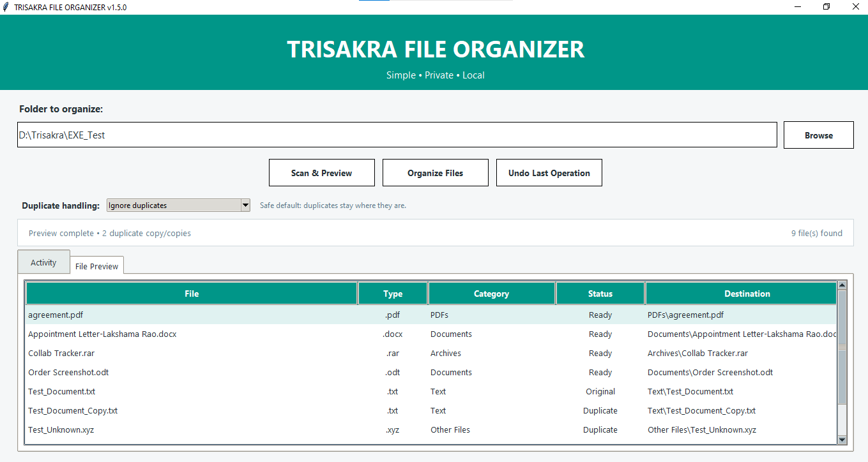The width and height of the screenshot is (868, 462).
Task: Select Order Screenshot.odt file name
Action: [x=68, y=372]
